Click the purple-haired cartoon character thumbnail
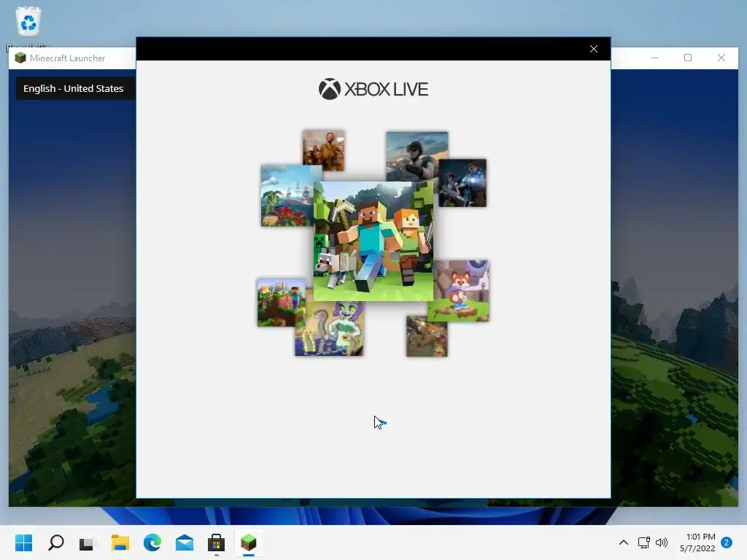747x560 pixels. [329, 329]
